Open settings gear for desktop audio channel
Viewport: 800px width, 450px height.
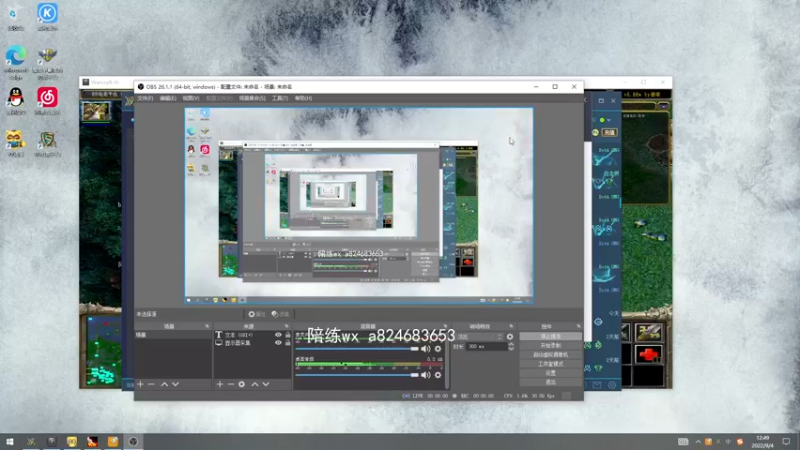coord(438,375)
